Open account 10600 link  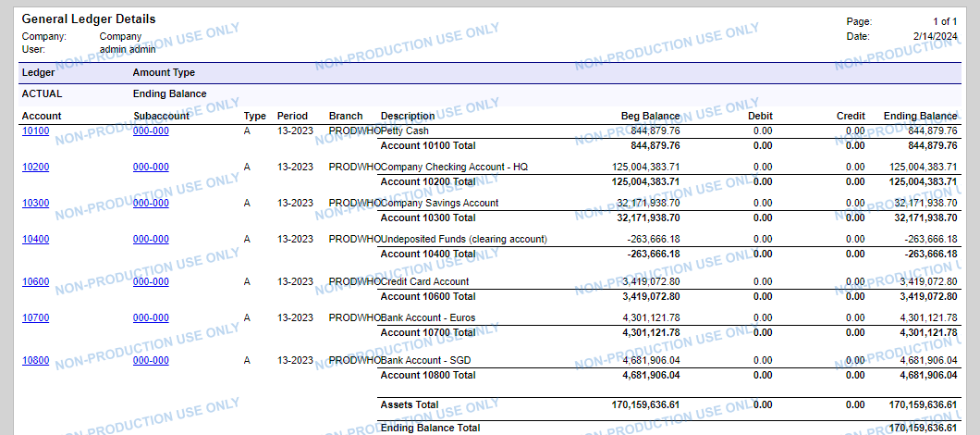click(35, 282)
